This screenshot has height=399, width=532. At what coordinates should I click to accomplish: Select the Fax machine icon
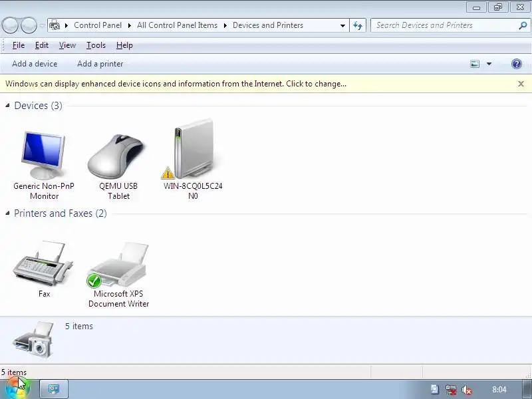[43, 263]
